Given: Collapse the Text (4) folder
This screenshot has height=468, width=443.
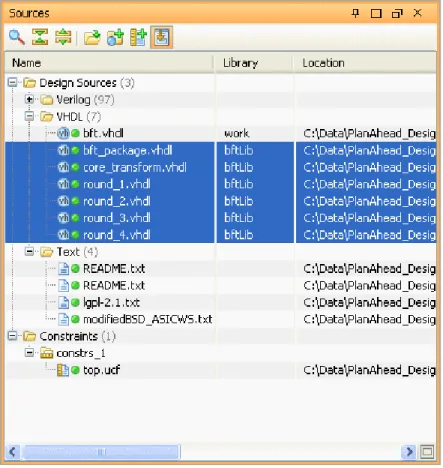Looking at the screenshot, I should (x=29, y=251).
